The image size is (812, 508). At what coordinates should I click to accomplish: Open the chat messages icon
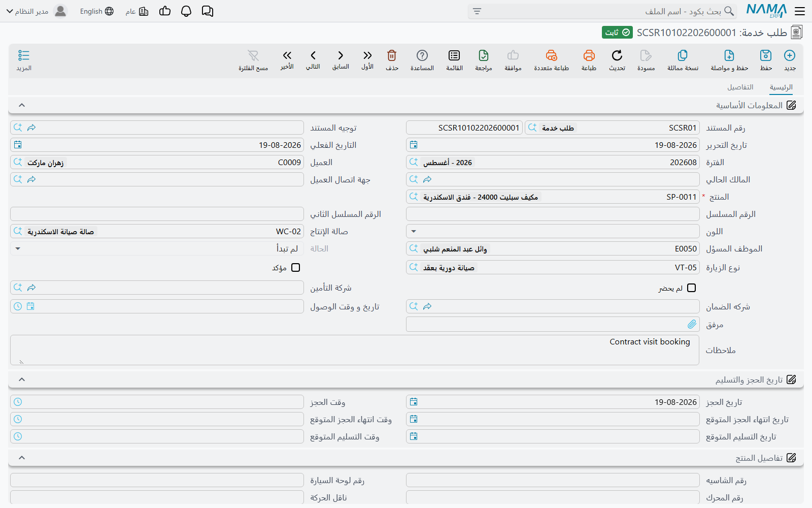(x=208, y=11)
